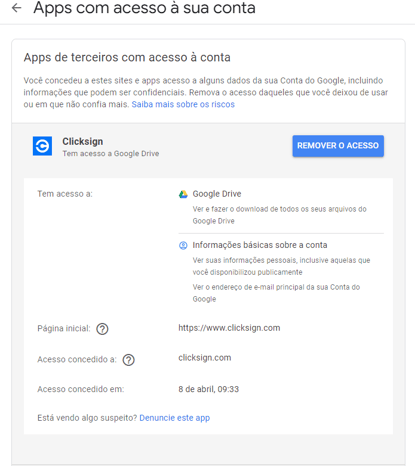
Task: Click the Drive download files description
Action: (x=279, y=215)
